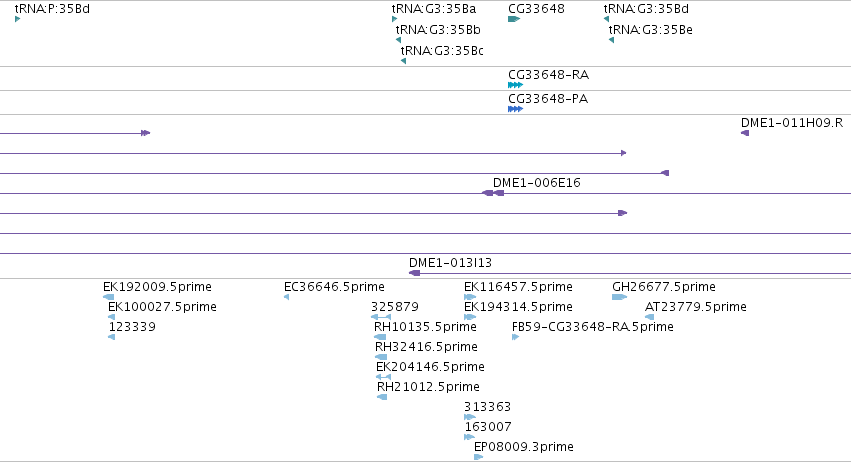Select the EK116457.5prime EST arrow
This screenshot has width=851, height=462.
click(x=470, y=297)
